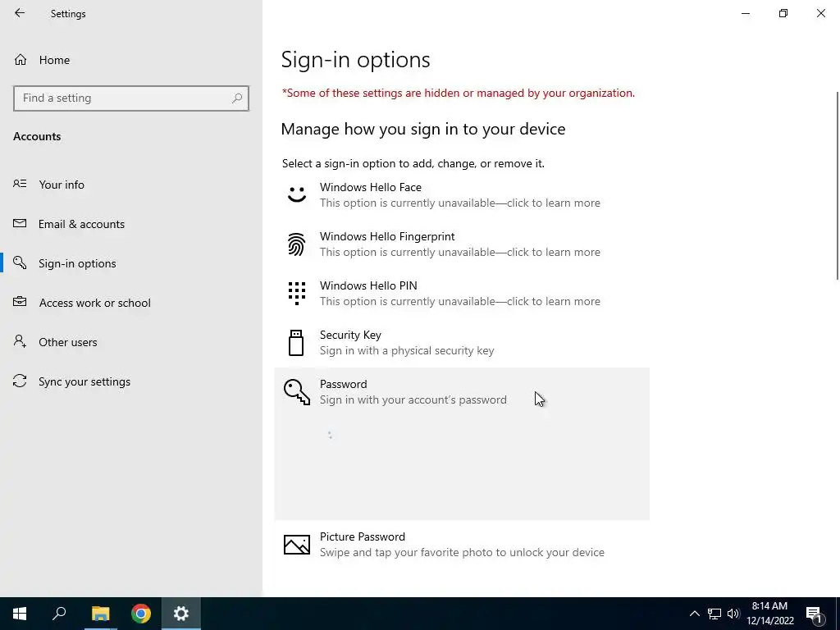
Task: Click the back arrow in Settings
Action: [x=20, y=13]
